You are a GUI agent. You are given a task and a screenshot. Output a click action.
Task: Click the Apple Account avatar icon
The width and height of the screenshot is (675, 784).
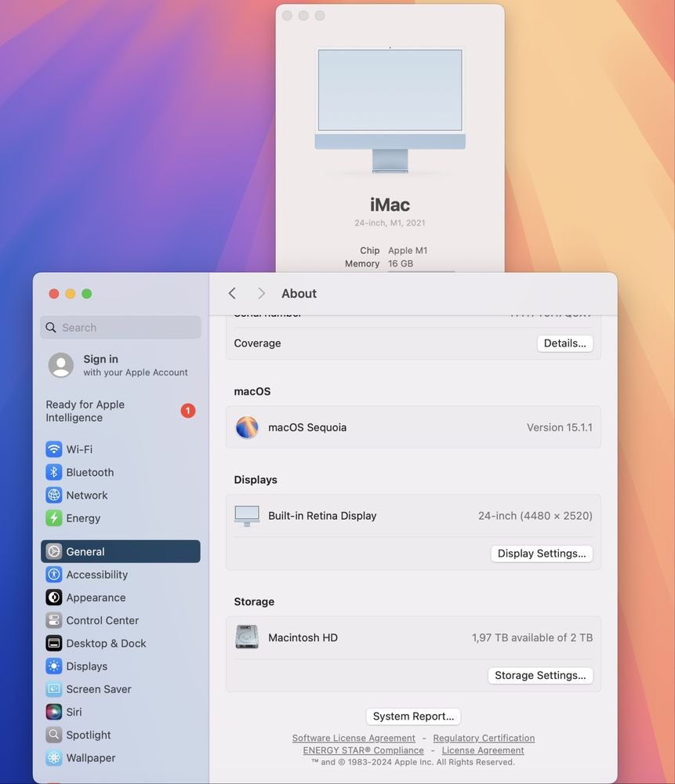tap(61, 365)
